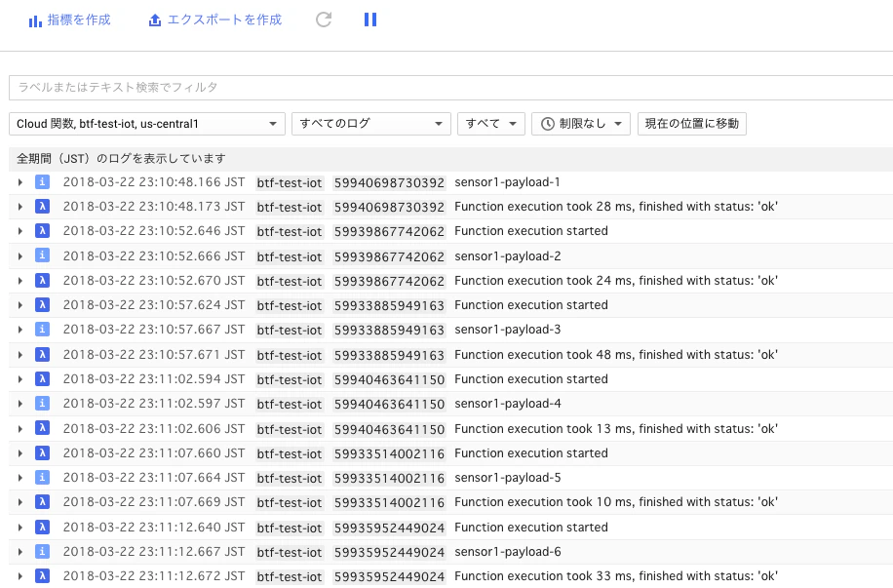
Task: Click execution ID 59935952449024 on sensor1-payload-6 row
Action: tap(389, 553)
